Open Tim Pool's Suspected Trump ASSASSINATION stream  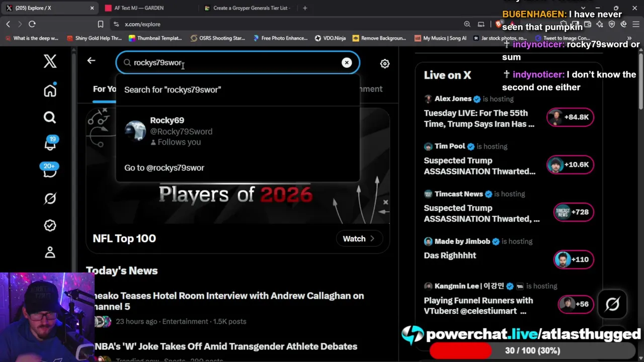click(x=479, y=166)
